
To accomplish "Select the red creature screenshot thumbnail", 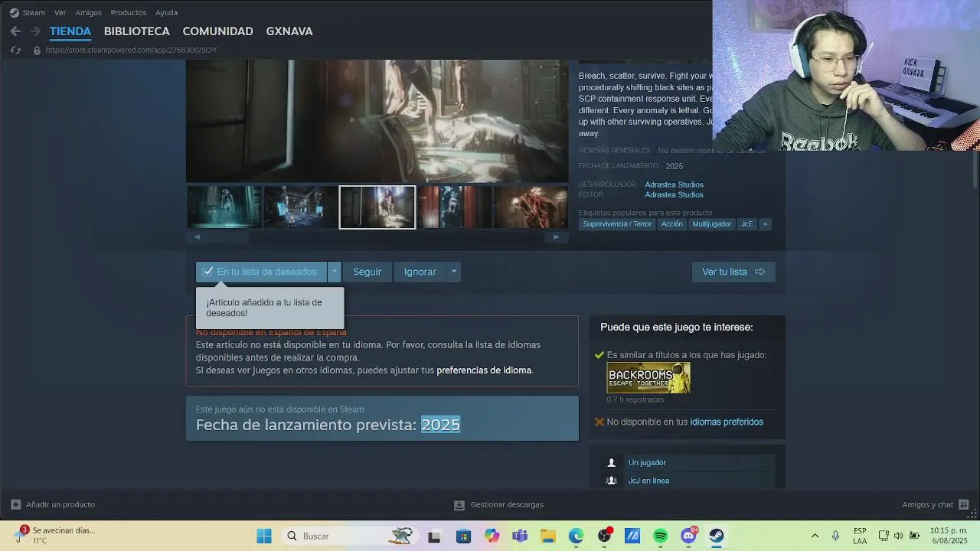I will pos(531,207).
